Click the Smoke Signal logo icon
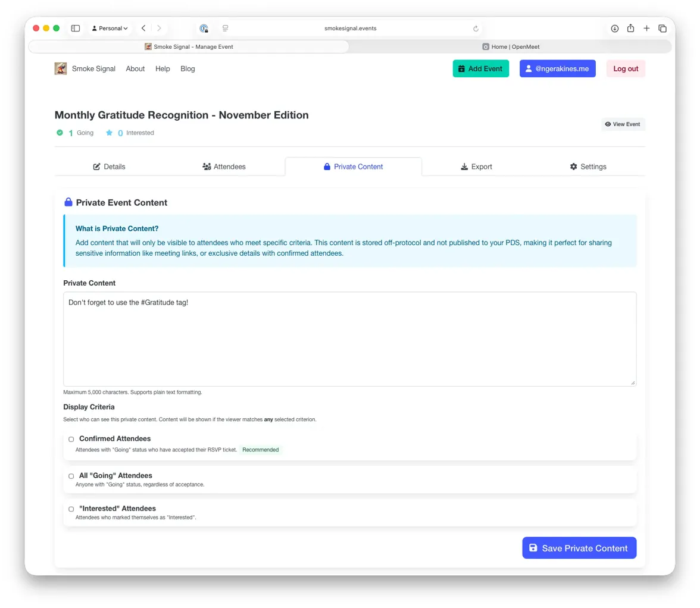Viewport: 700px width, 608px height. [61, 68]
